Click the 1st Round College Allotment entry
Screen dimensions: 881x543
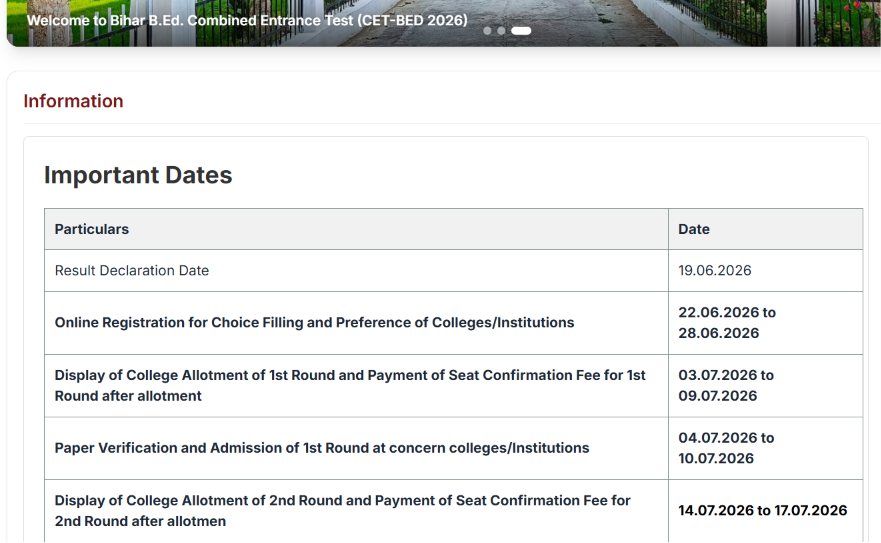[350, 386]
